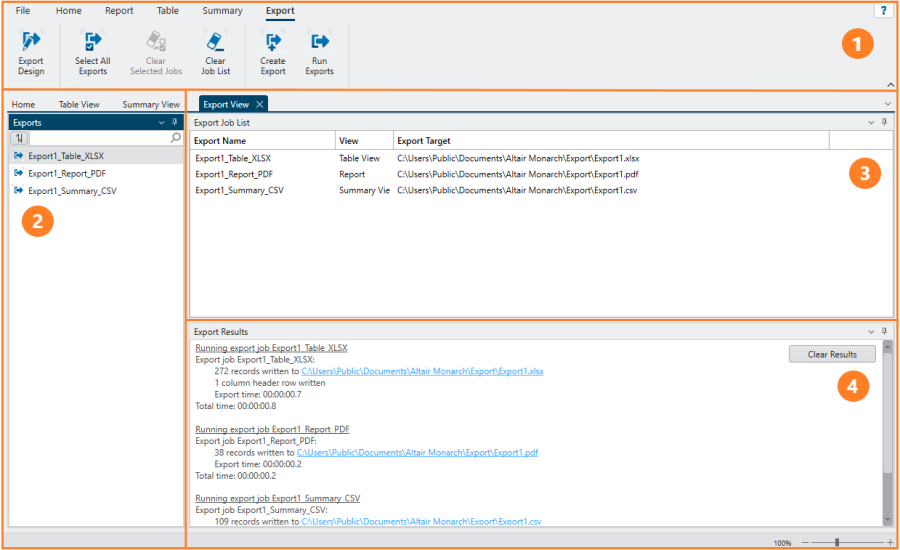Toggle sort order button in Exports panel
Screen dimensions: 900x550
(19, 138)
